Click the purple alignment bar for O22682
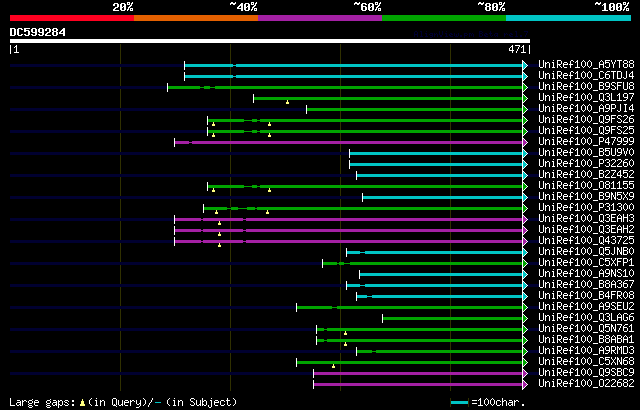The image size is (640, 410). click(418, 385)
